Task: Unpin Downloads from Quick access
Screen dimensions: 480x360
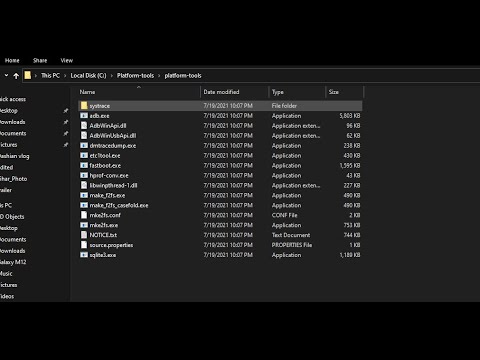Action: (66, 122)
